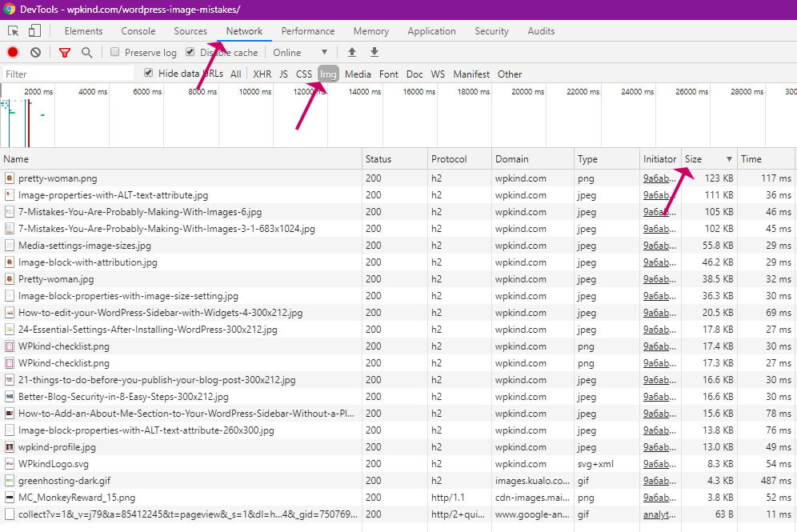Sort by the Time column header
The image size is (797, 532).
[766, 159]
